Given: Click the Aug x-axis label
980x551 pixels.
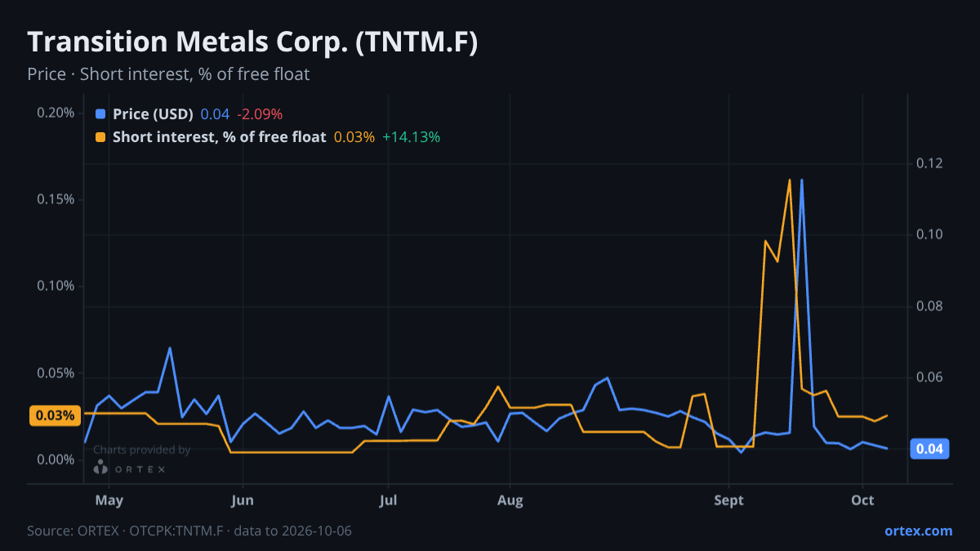Looking at the screenshot, I should [x=510, y=500].
